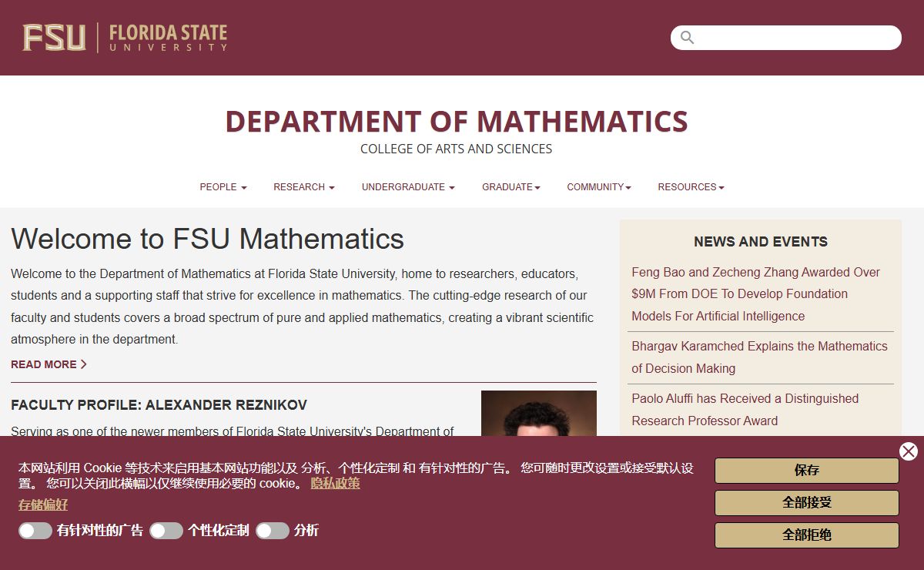924x570 pixels.
Task: Open the UNDERGRADUATE dropdown menu
Action: pyautogui.click(x=408, y=187)
